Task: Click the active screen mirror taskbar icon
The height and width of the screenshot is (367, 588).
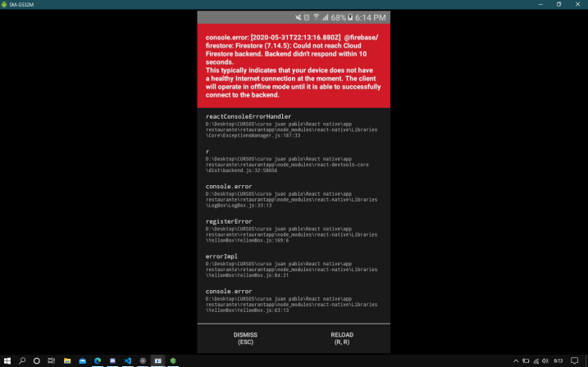Action: coord(158,360)
